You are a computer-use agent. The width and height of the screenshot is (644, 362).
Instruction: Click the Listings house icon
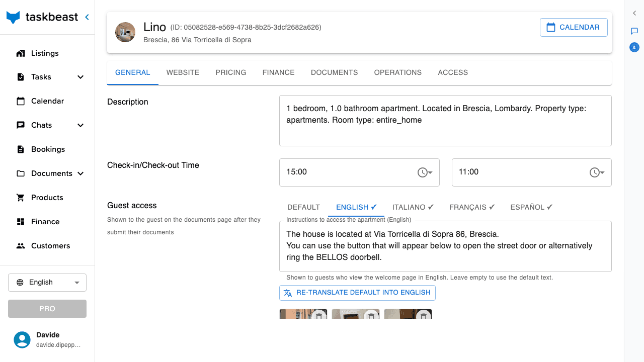coord(21,53)
